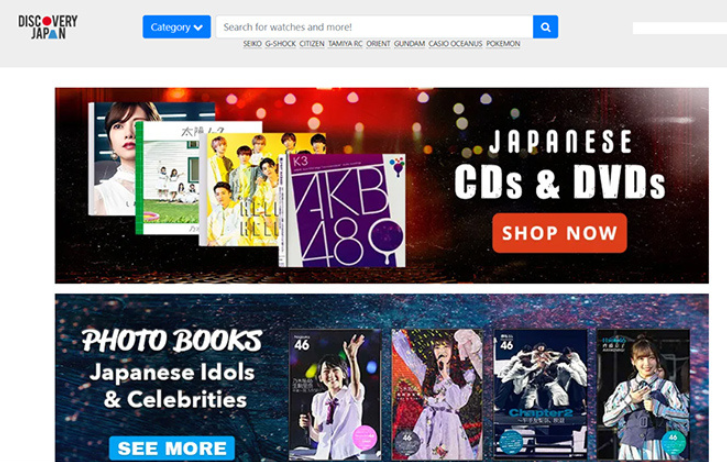Click the SEE MORE photo books button
This screenshot has height=462, width=727.
pos(172,448)
